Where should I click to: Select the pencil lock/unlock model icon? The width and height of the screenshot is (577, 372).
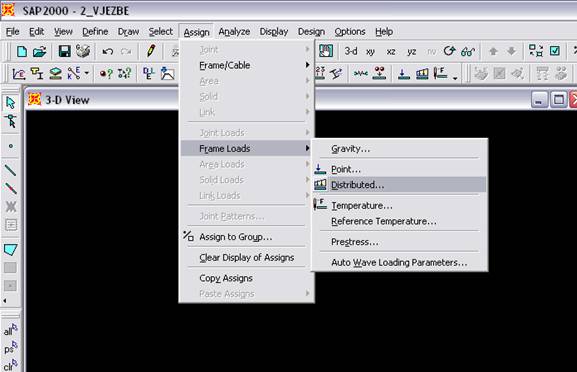pyautogui.click(x=151, y=51)
